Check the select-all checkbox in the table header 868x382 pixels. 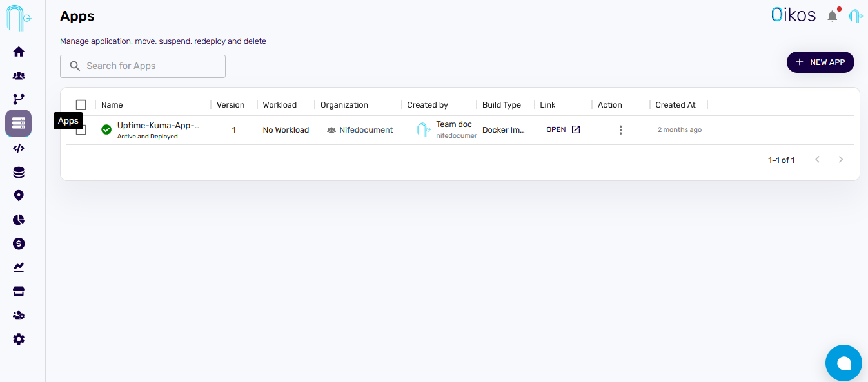coord(81,104)
